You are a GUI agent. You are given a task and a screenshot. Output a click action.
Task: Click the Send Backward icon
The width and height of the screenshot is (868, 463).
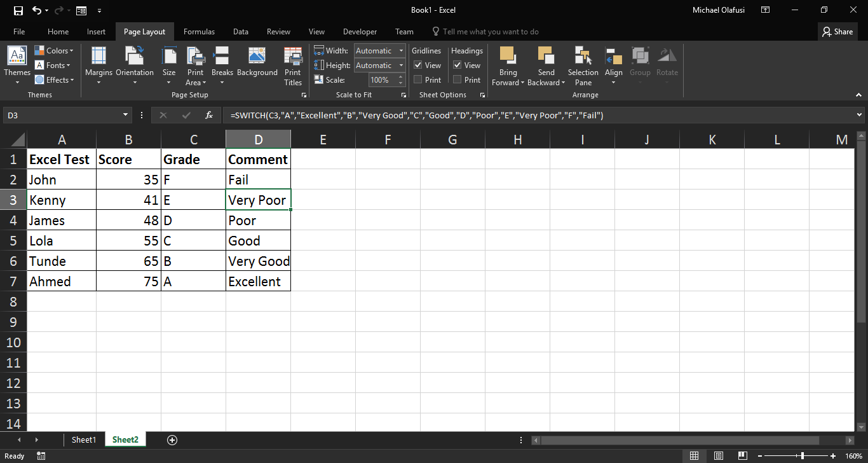point(546,55)
